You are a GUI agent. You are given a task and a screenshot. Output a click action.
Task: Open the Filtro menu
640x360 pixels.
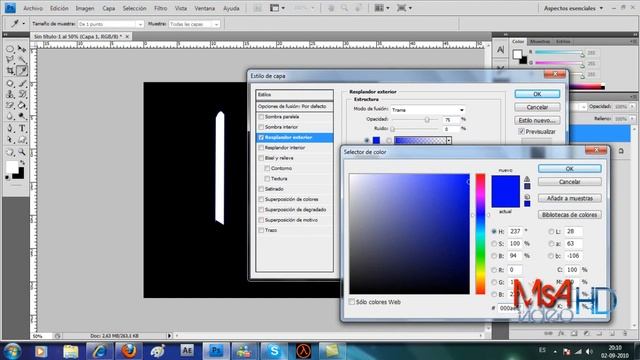160,8
